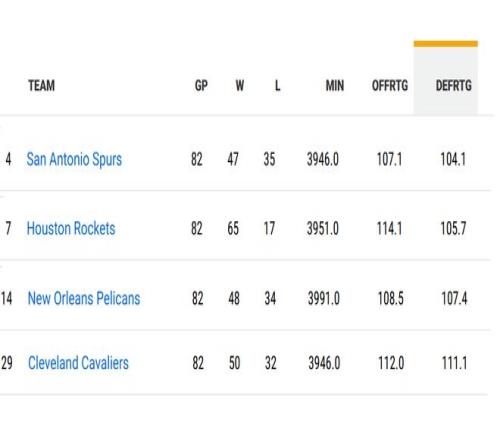This screenshot has width=500, height=440.
Task: Sort table by TEAM column header
Action: 41,86
